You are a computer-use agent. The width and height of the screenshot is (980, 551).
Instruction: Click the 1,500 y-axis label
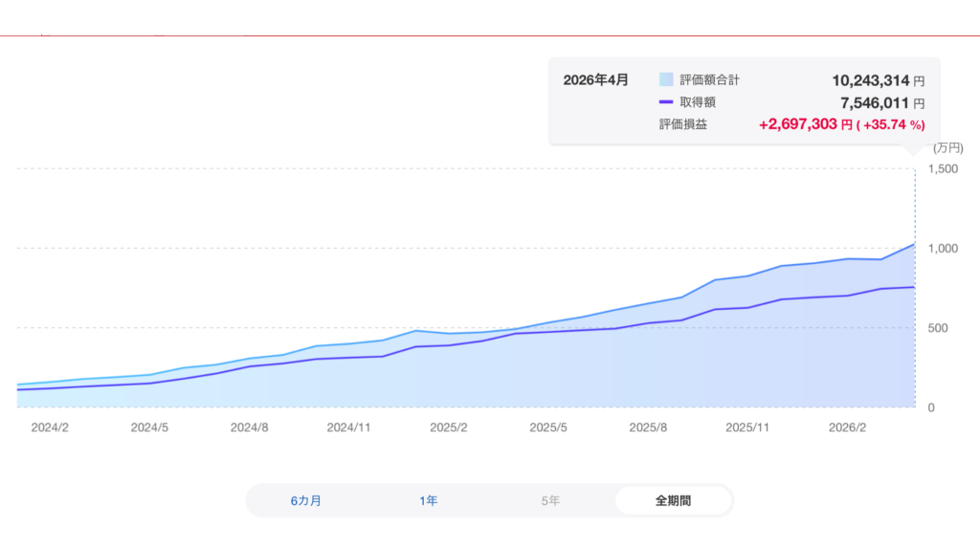point(943,169)
